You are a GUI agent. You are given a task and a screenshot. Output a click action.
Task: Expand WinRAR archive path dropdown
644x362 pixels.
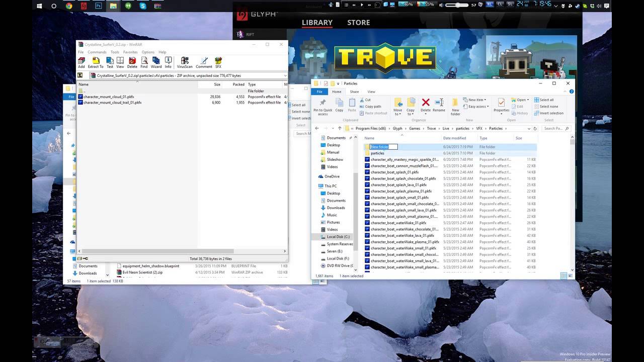[285, 75]
